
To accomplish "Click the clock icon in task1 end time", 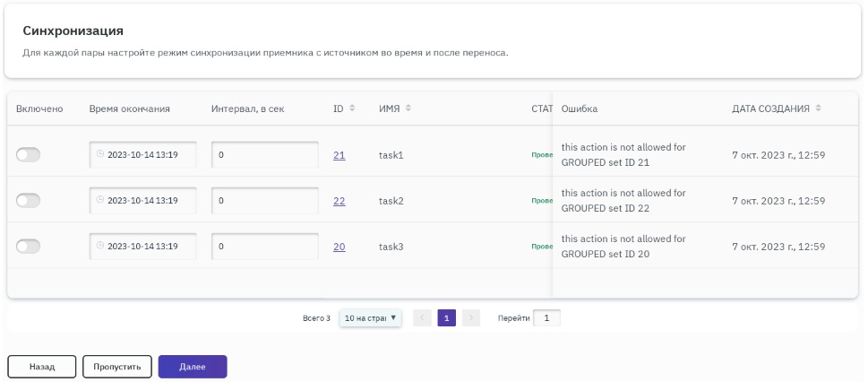I will pyautogui.click(x=100, y=154).
